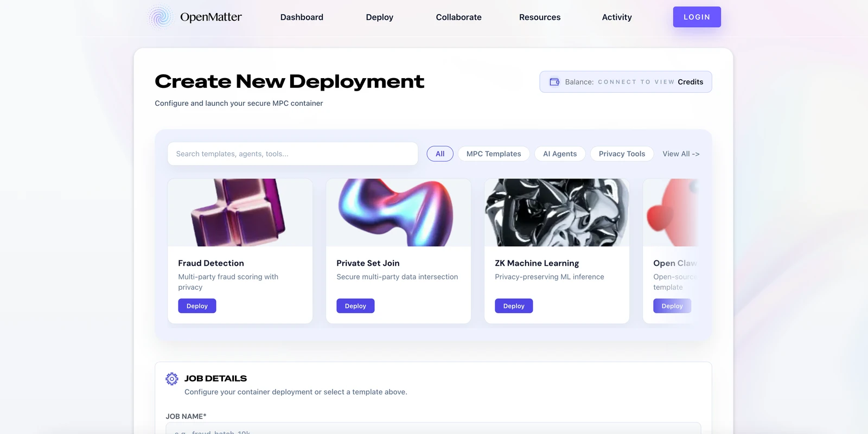Click 'Configure and launch your secure MPC container'

click(239, 103)
